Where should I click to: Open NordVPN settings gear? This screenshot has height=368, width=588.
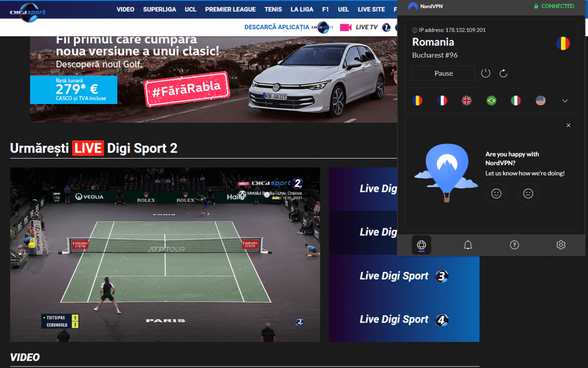(560, 245)
